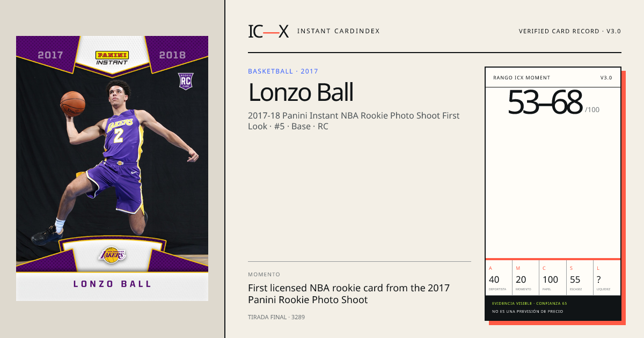The height and width of the screenshot is (338, 644).
Task: Click the L Liquidez question mark cell
Action: [x=607, y=278]
